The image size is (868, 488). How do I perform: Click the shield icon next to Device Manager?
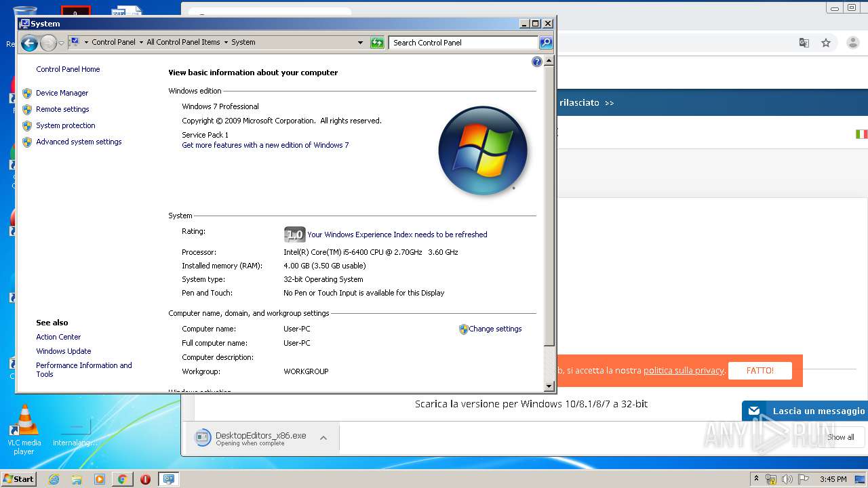27,94
